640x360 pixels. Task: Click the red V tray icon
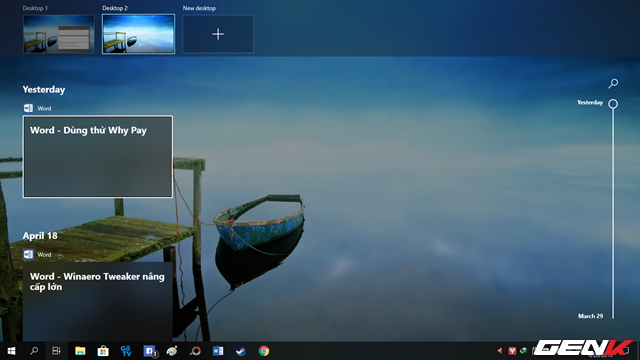(x=512, y=351)
